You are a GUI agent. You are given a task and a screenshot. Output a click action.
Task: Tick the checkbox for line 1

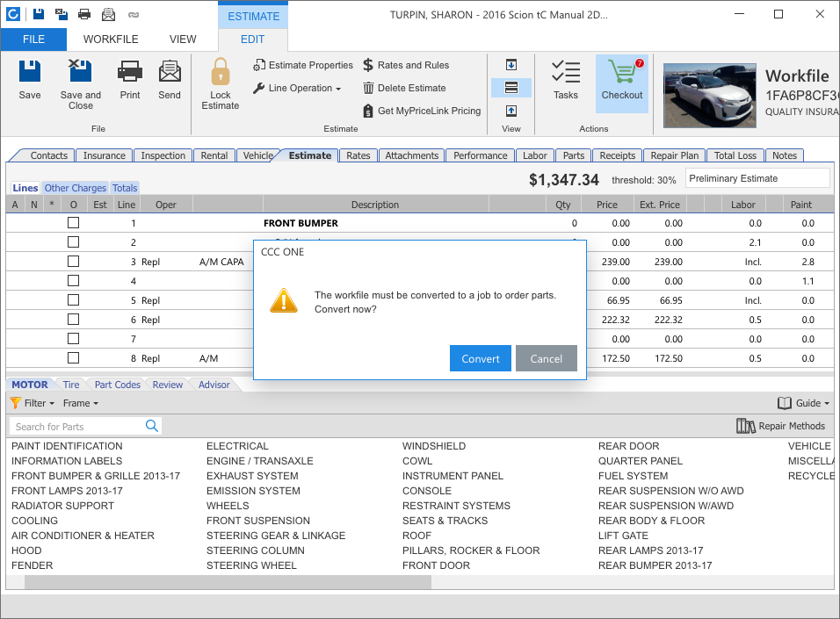click(74, 223)
